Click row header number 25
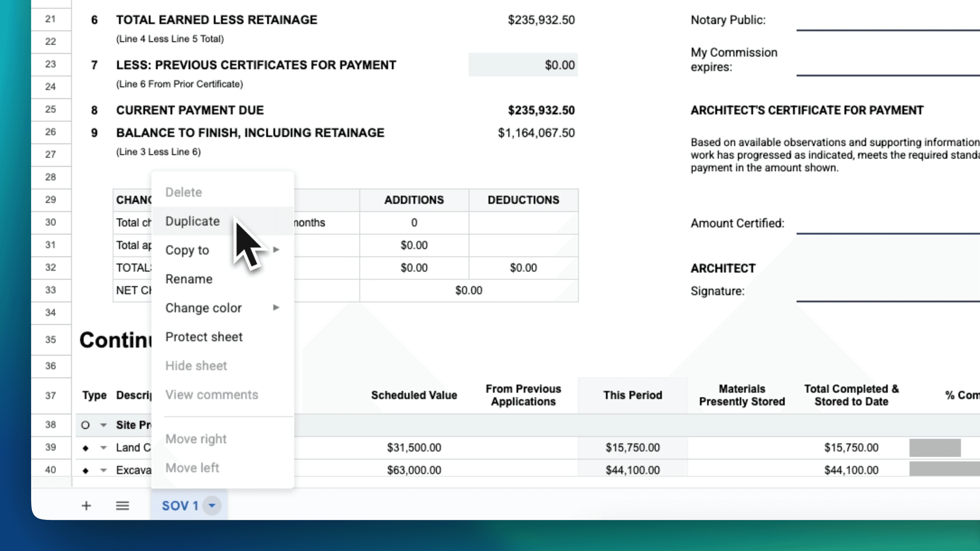The height and width of the screenshot is (551, 980). [x=51, y=110]
